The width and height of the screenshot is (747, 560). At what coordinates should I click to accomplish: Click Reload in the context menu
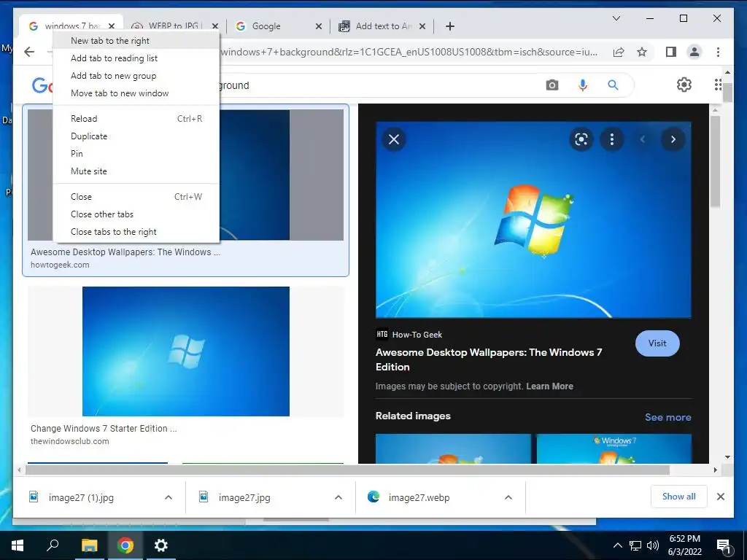coord(136,119)
